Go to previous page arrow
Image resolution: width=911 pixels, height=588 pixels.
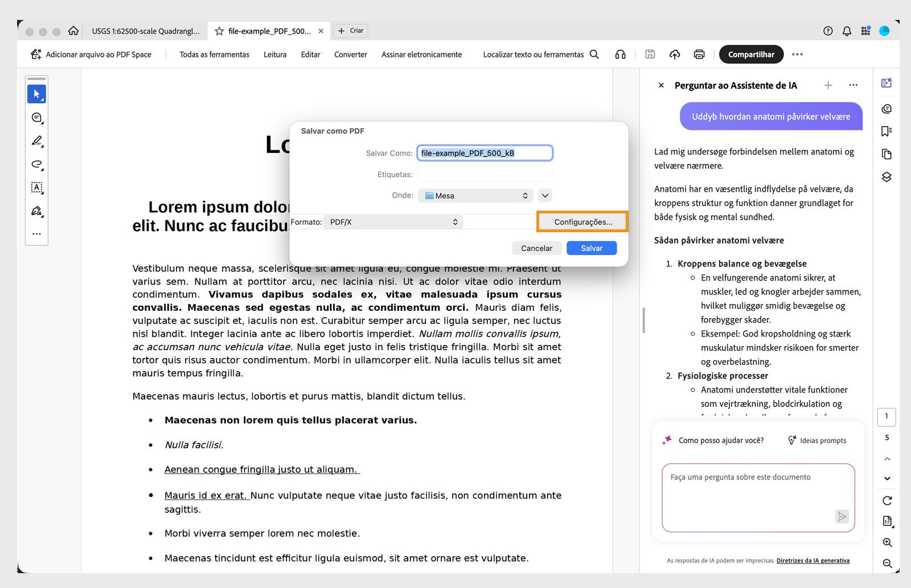click(x=887, y=459)
